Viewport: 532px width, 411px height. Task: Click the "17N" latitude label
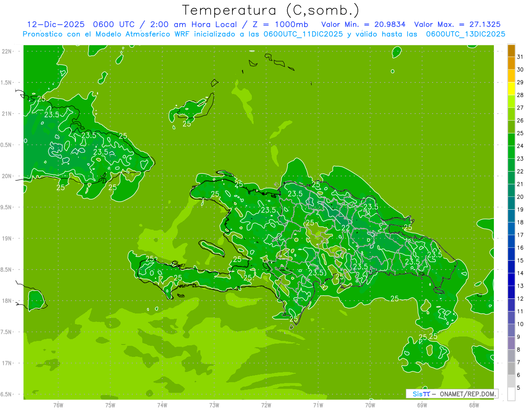[7, 364]
